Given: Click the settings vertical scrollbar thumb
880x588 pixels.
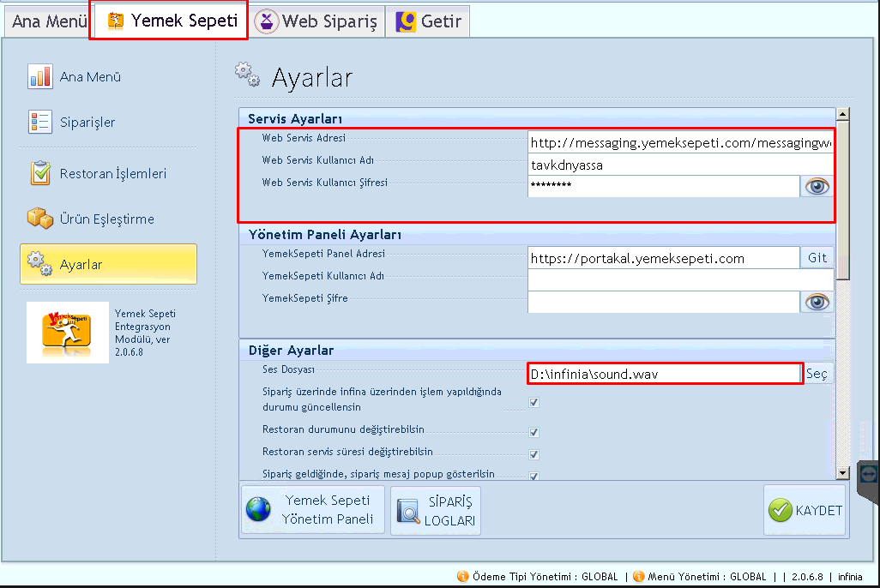Looking at the screenshot, I should [x=842, y=201].
